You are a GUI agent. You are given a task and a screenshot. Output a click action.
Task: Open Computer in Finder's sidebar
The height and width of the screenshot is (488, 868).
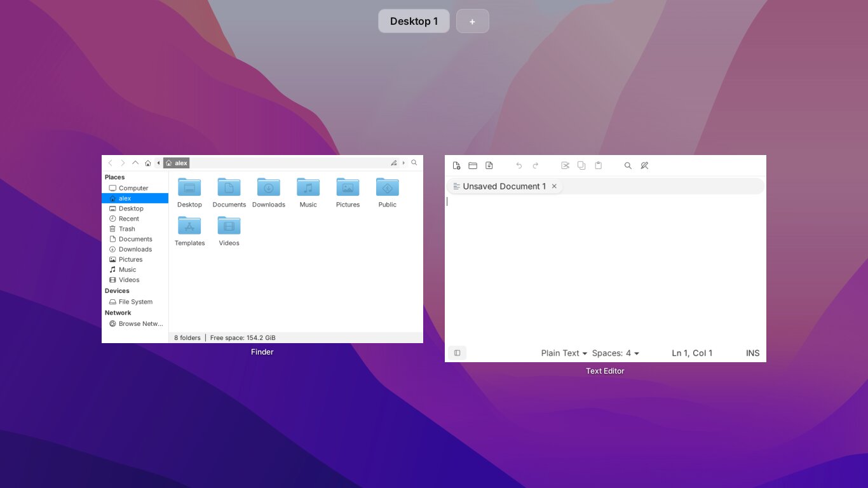tap(135, 188)
